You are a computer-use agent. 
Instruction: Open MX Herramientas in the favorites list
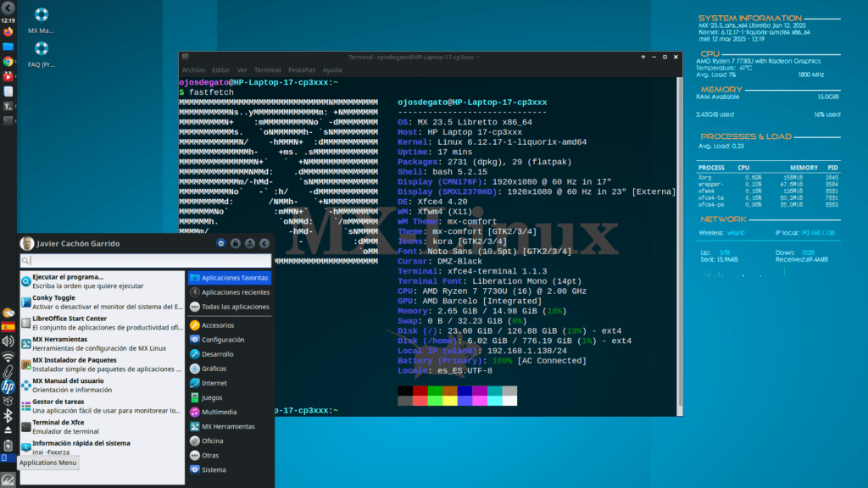103,344
